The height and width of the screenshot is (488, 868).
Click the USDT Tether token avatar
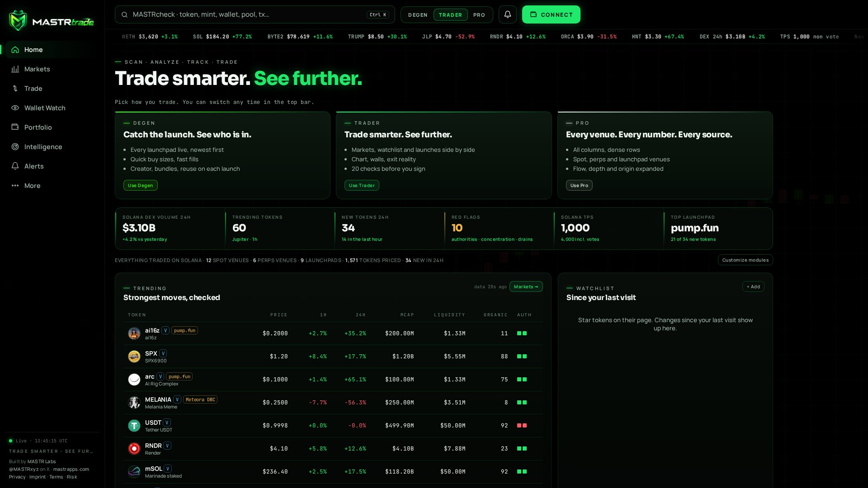[x=134, y=426]
